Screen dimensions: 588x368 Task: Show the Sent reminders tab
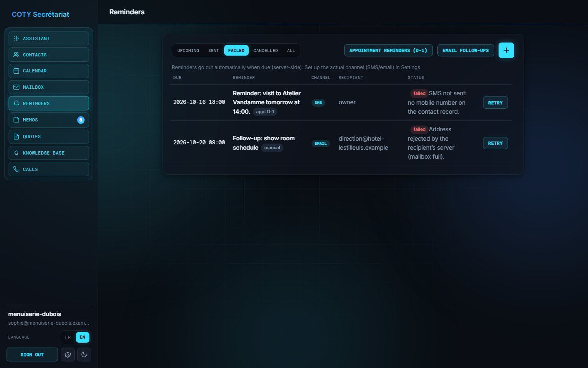tap(214, 50)
